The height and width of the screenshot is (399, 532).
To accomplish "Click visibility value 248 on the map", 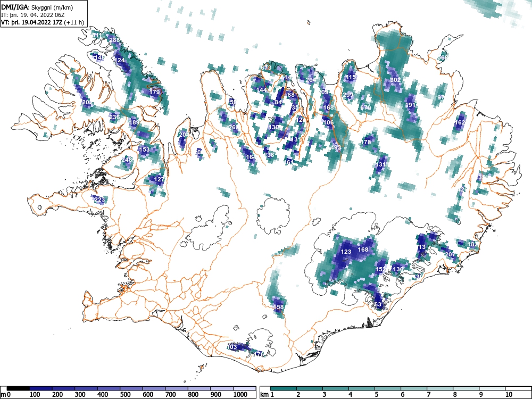I will (127, 160).
